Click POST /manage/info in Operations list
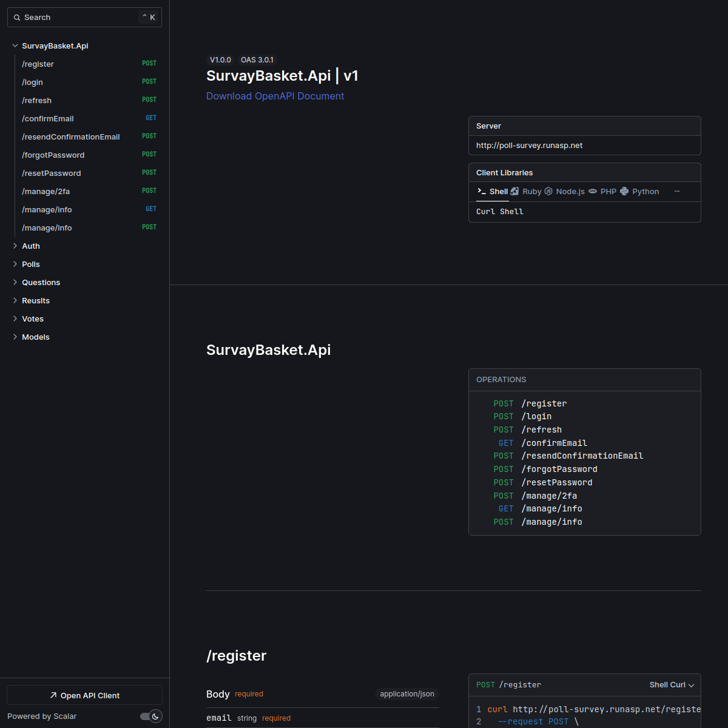Image resolution: width=728 pixels, height=728 pixels. click(538, 522)
